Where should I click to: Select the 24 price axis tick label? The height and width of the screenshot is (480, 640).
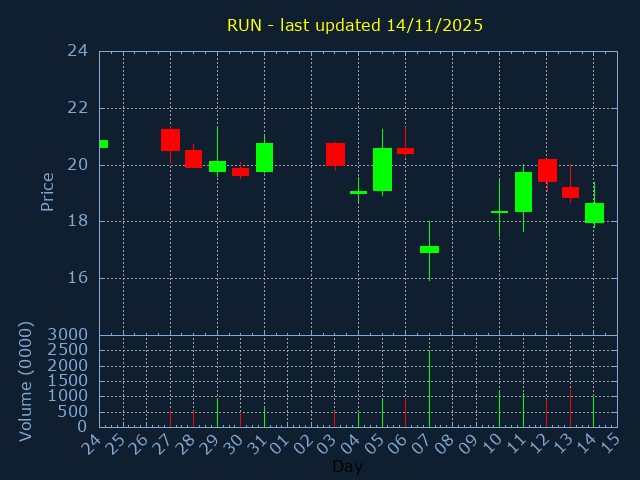[x=77, y=51]
